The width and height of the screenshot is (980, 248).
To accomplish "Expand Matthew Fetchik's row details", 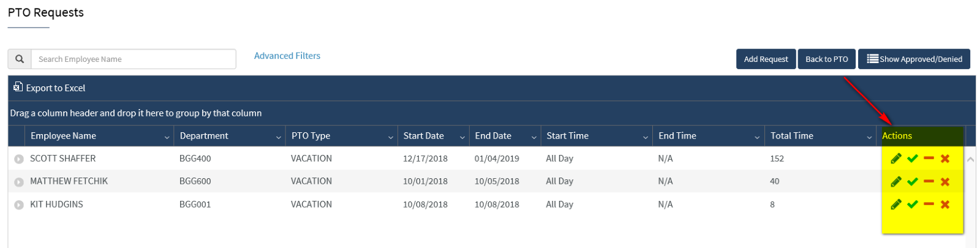I will [19, 182].
